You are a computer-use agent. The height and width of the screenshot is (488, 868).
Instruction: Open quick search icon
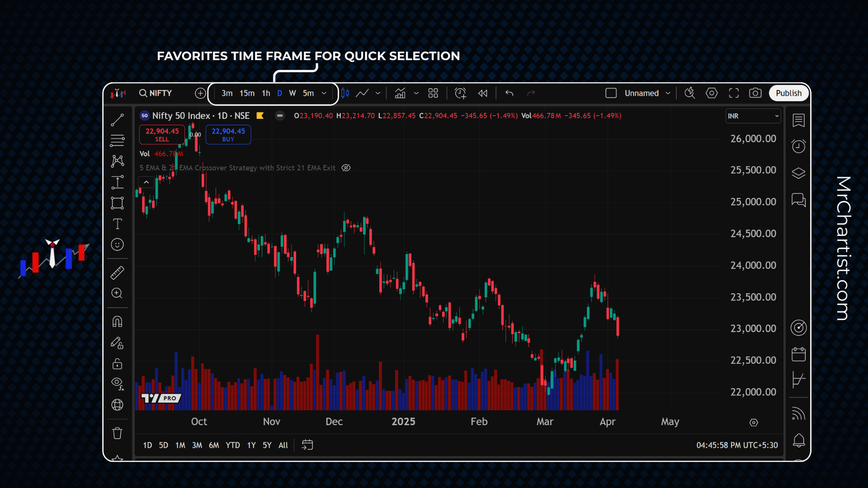pyautogui.click(x=690, y=93)
